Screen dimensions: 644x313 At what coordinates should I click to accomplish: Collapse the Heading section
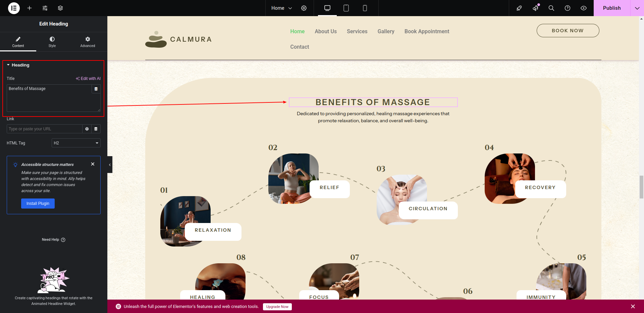[18, 65]
